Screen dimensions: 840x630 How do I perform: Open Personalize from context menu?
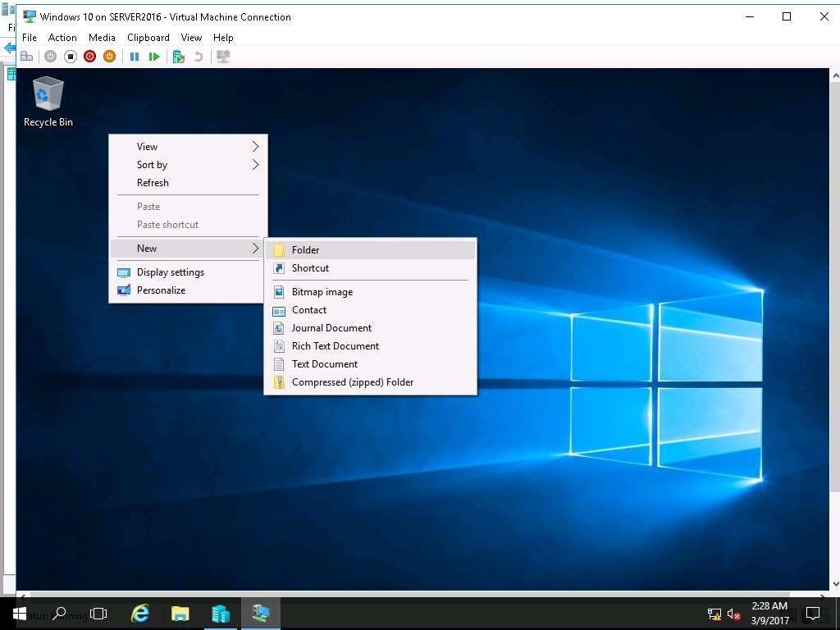point(188,290)
